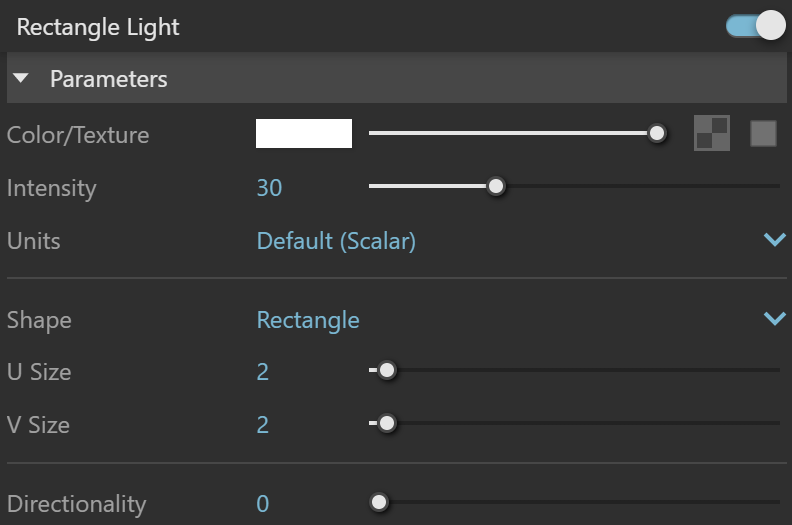This screenshot has width=792, height=525.
Task: Click the Directionality slider knob
Action: (x=379, y=502)
